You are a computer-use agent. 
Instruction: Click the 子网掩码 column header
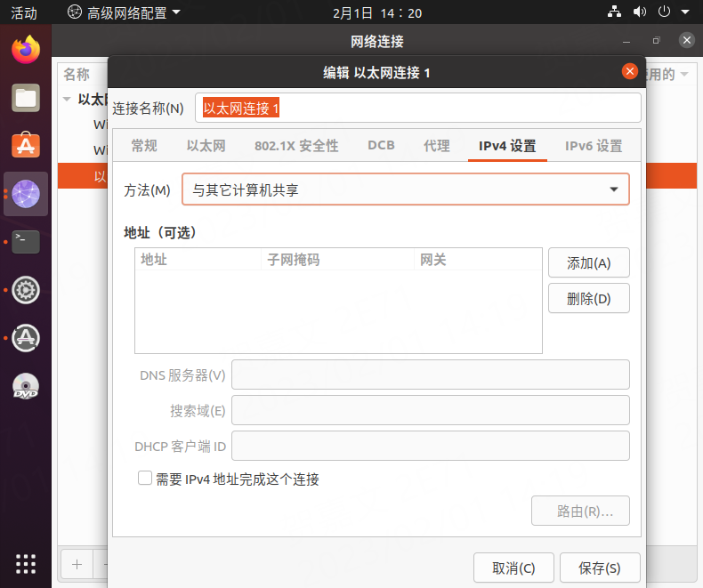[x=337, y=259]
